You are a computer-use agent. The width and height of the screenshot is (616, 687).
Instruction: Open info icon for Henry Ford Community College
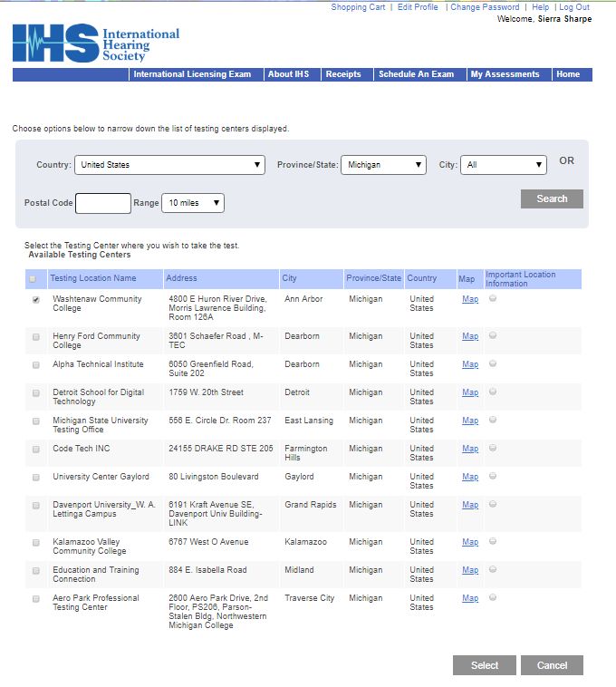click(493, 335)
